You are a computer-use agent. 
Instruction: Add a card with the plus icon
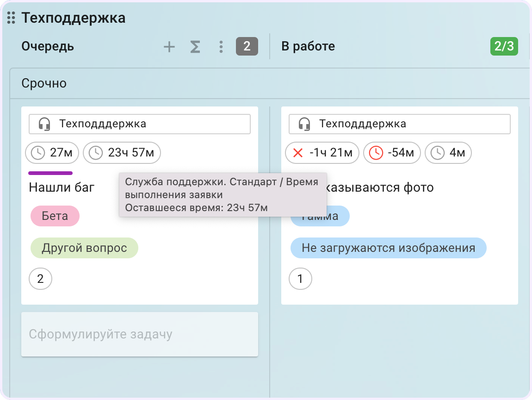point(169,46)
